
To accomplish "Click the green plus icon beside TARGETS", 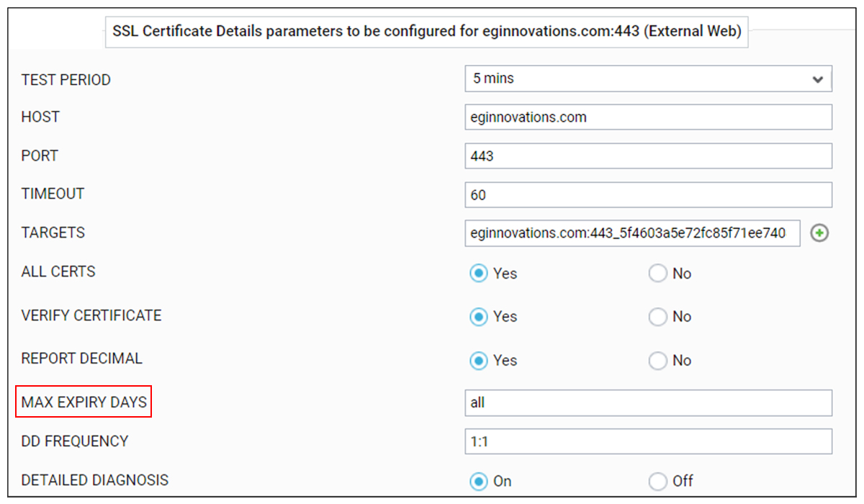I will pos(819,233).
